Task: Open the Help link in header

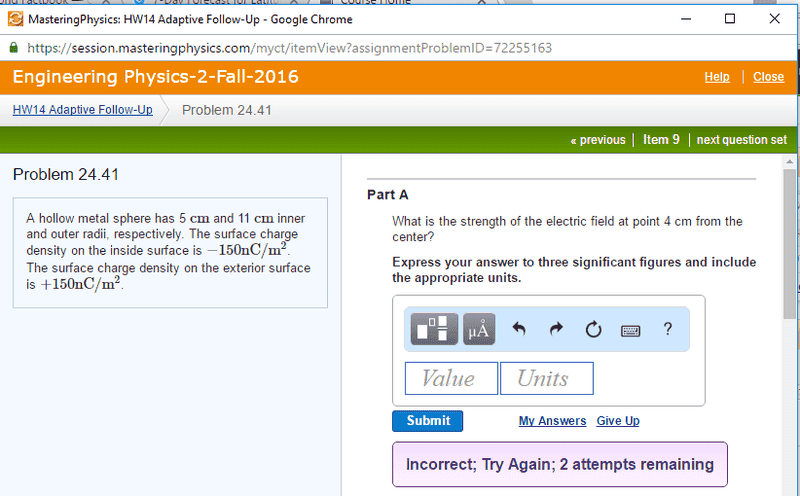Action: click(717, 77)
